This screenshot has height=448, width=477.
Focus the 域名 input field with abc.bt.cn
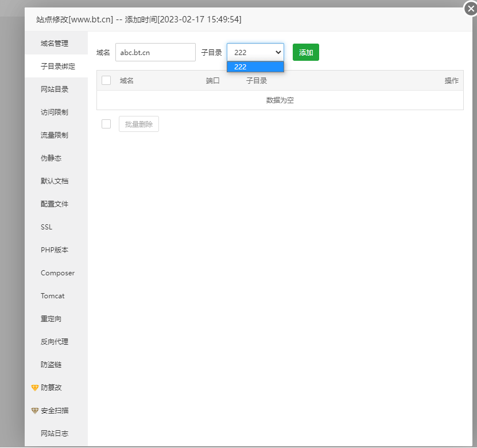tap(155, 52)
